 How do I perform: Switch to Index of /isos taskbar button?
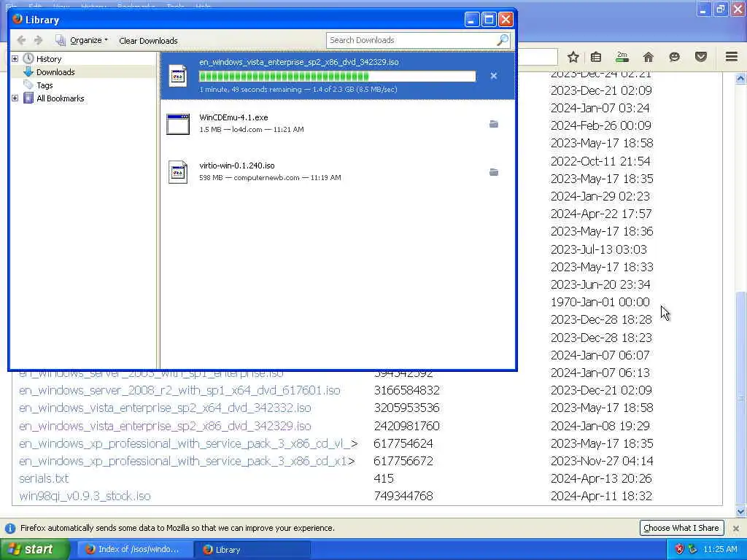point(134,549)
